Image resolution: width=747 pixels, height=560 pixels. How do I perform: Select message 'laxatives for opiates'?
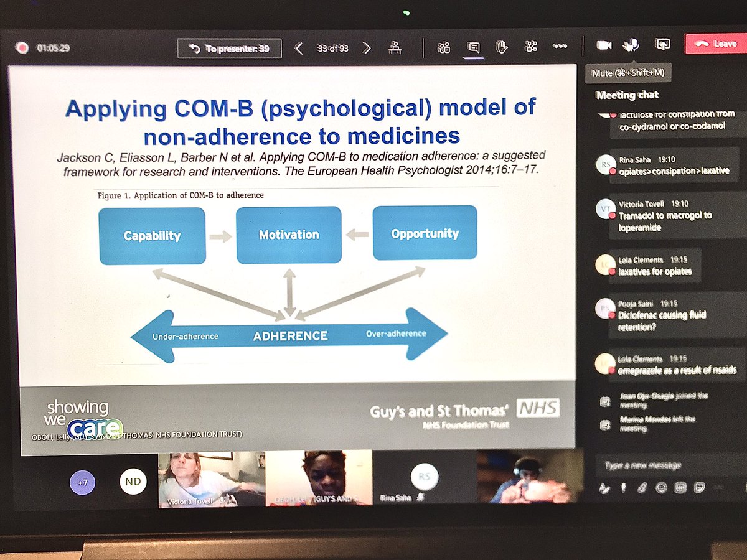[x=655, y=271]
